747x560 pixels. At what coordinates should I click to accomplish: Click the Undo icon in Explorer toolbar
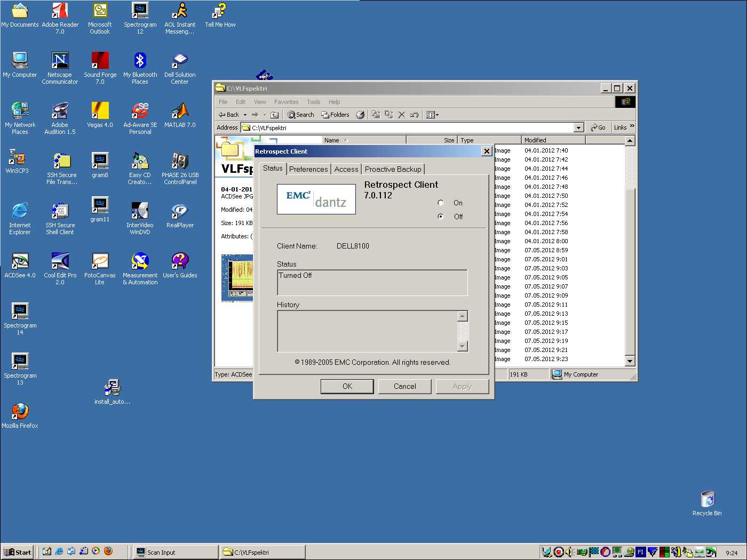coord(414,115)
